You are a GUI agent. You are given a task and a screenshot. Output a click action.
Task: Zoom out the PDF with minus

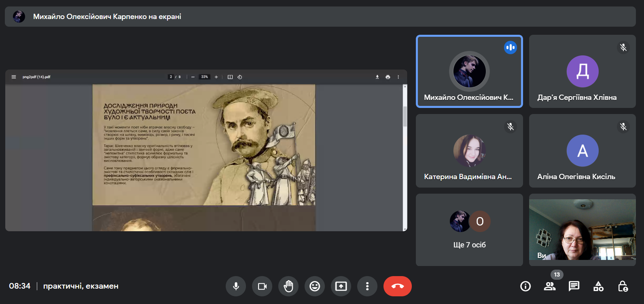(193, 77)
